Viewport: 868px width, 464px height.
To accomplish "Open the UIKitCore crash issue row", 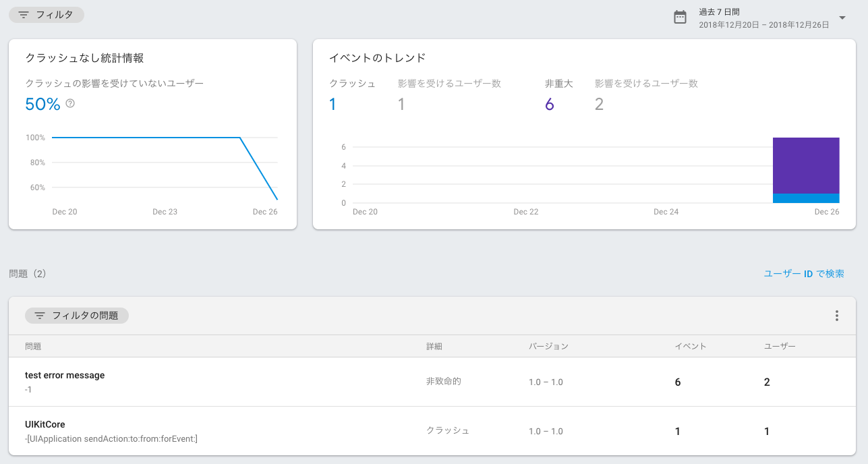I will [47, 424].
